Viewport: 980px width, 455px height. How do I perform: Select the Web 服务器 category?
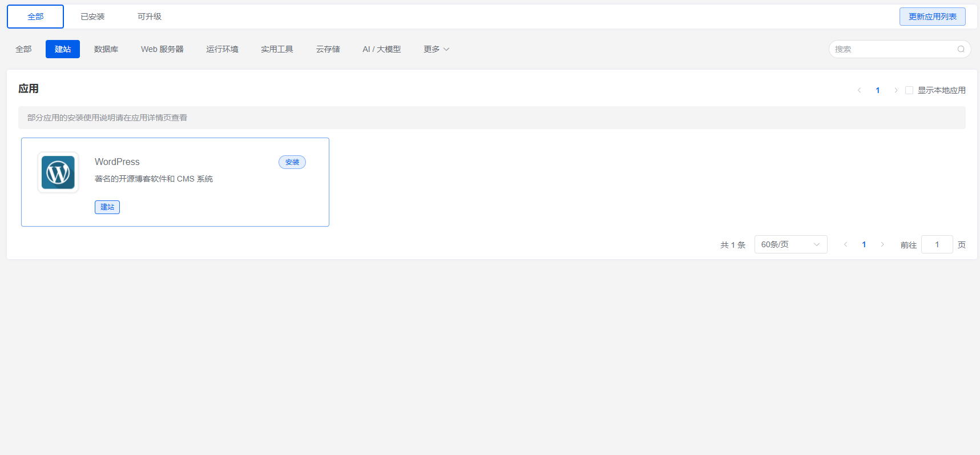tap(162, 49)
